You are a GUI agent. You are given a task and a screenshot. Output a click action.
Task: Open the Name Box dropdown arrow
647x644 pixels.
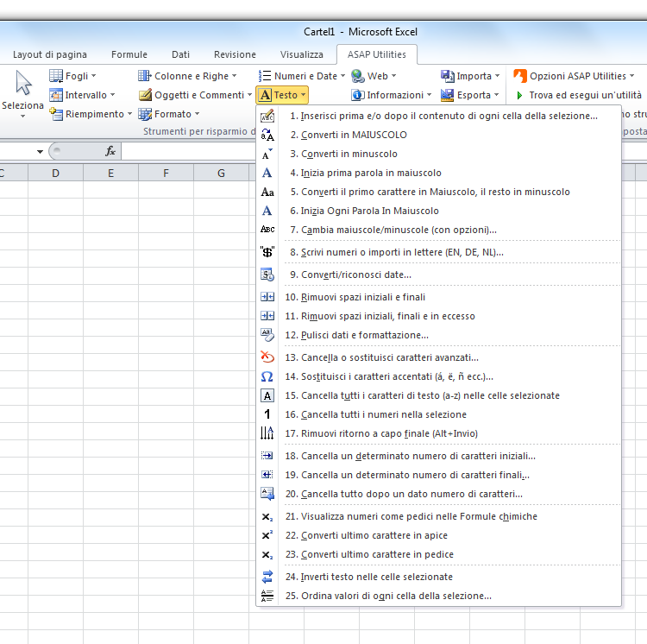point(40,152)
